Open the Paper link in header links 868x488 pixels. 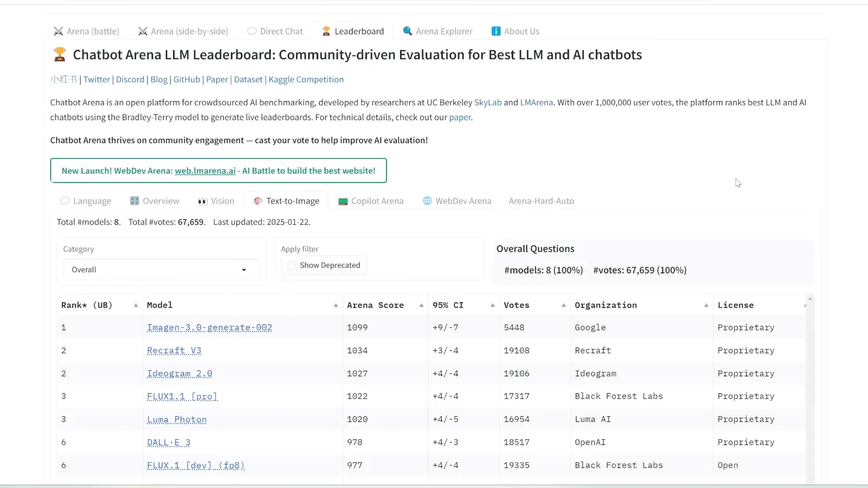(x=217, y=80)
